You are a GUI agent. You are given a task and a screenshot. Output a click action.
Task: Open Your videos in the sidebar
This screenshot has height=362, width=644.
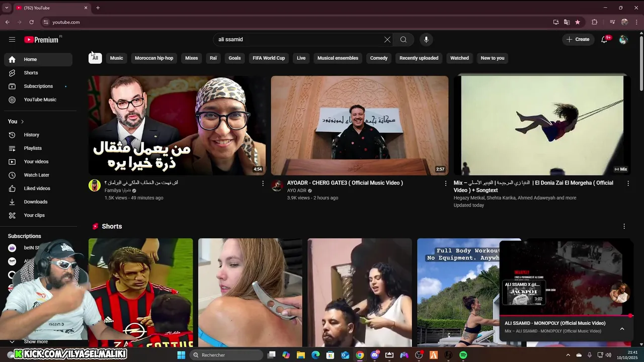click(38, 161)
